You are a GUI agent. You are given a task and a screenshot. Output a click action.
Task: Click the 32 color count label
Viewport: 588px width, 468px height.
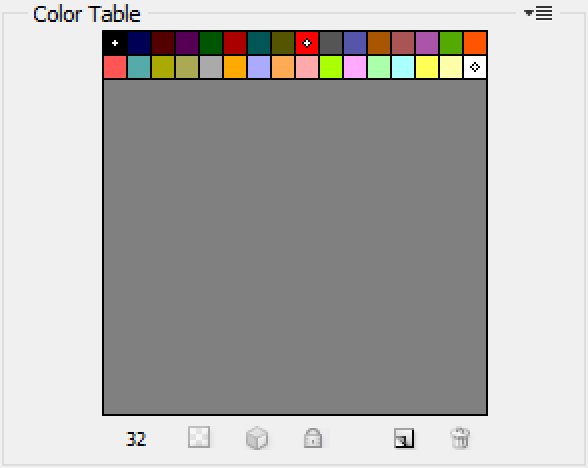click(136, 439)
